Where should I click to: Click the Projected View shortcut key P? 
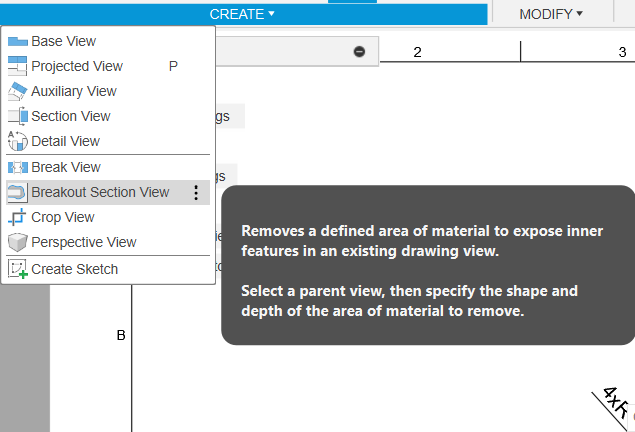click(x=173, y=67)
